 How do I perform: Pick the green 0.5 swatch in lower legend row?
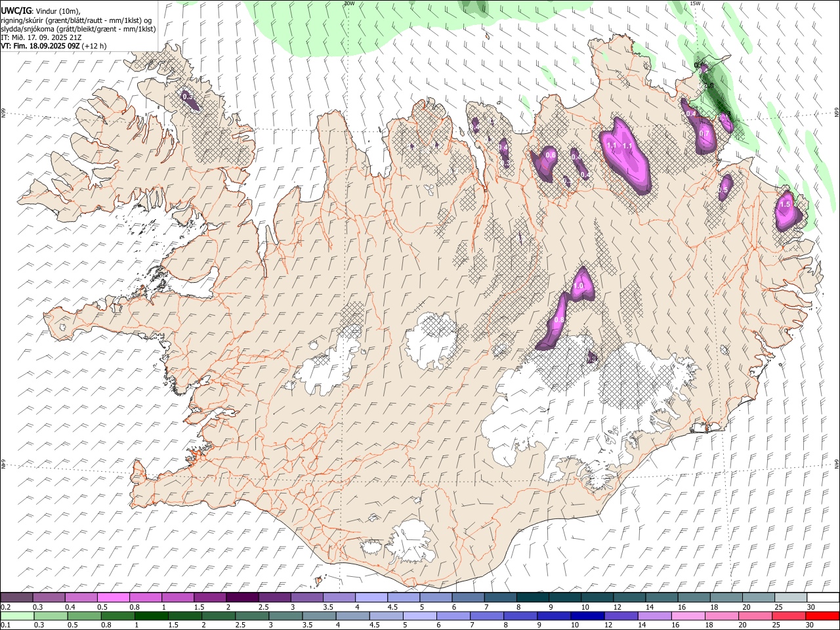84,616
